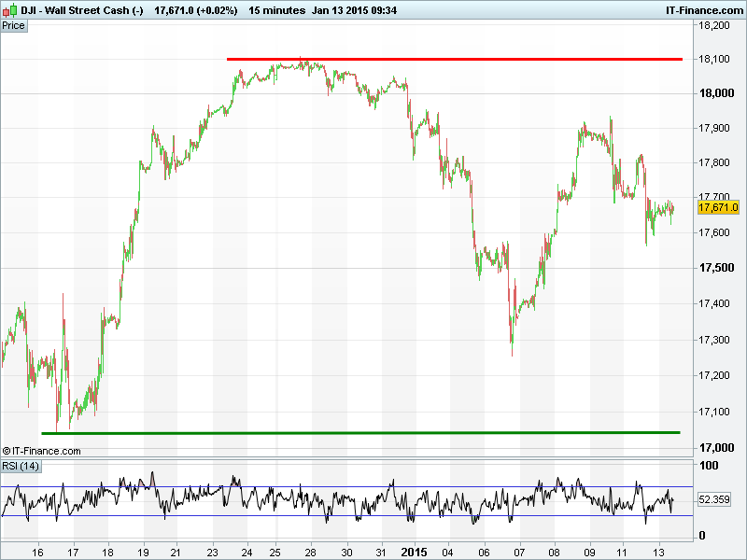Click the yellow 17,671.0 current price tag
The image size is (747, 560).
(718, 207)
